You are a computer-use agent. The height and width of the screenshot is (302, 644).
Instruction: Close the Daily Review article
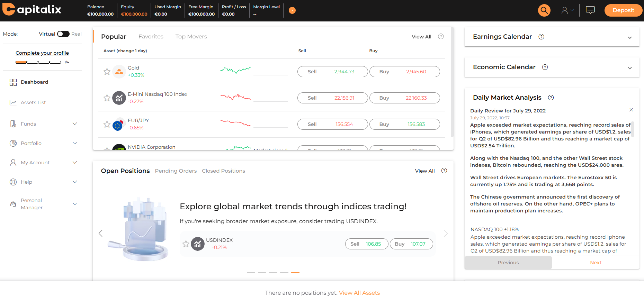click(631, 110)
